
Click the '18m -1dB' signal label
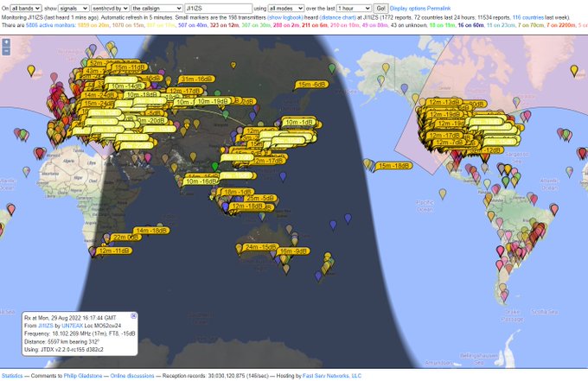[238, 192]
